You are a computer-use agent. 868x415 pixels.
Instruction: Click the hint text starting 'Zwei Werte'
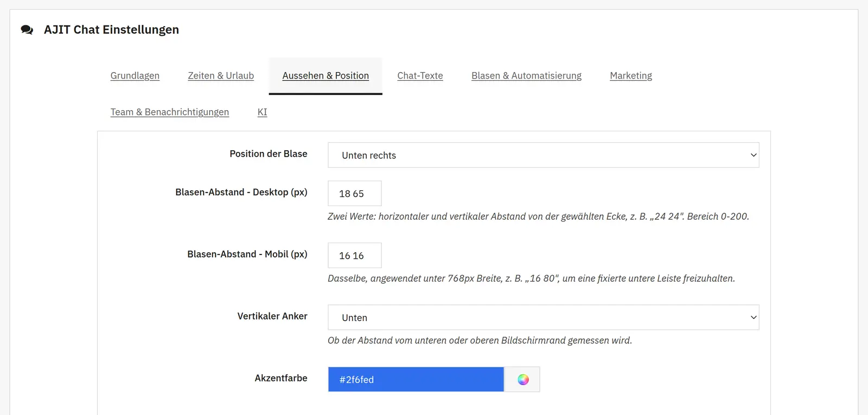pos(538,216)
